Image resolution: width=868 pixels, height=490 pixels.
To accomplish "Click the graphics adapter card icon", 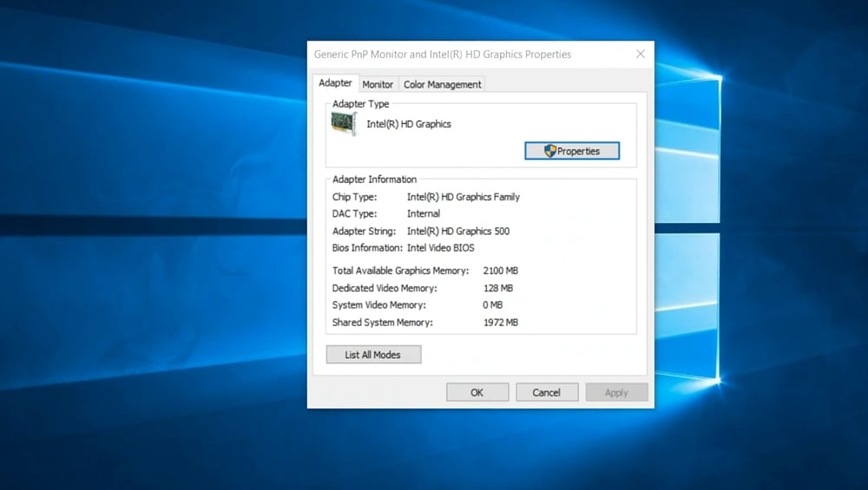I will [344, 124].
